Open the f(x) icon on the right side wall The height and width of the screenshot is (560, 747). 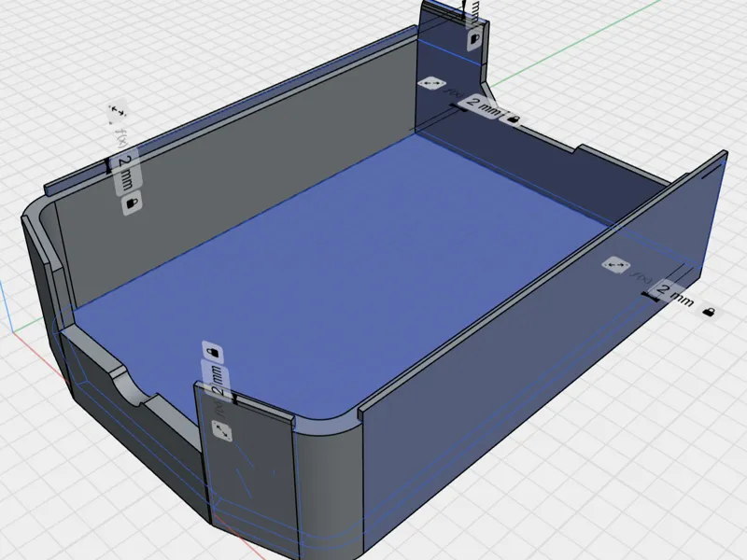(x=641, y=276)
